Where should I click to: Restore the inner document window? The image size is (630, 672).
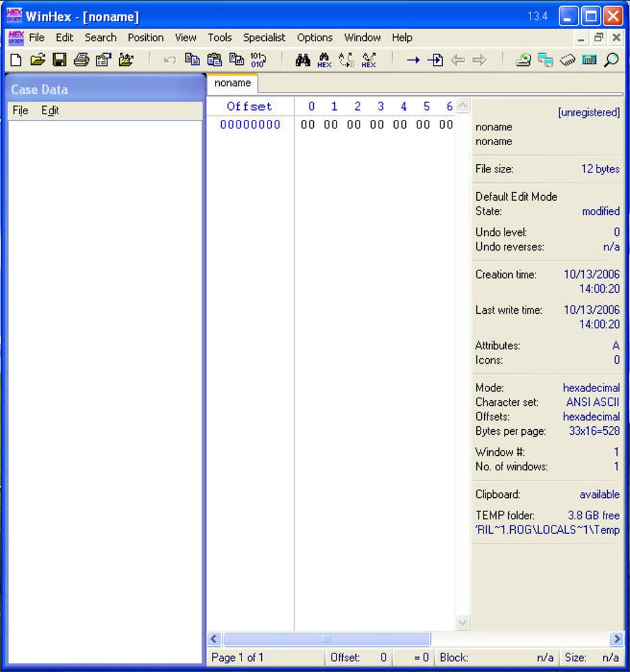tap(598, 38)
